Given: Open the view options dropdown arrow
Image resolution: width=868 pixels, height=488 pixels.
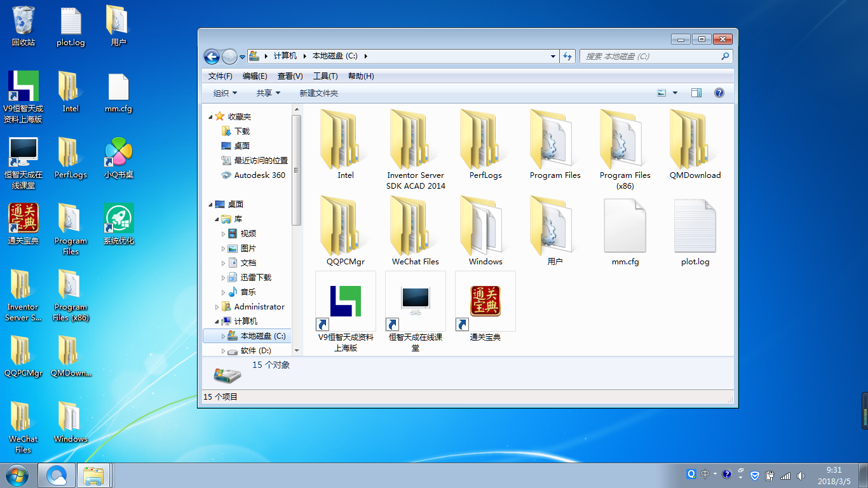Looking at the screenshot, I should (675, 93).
